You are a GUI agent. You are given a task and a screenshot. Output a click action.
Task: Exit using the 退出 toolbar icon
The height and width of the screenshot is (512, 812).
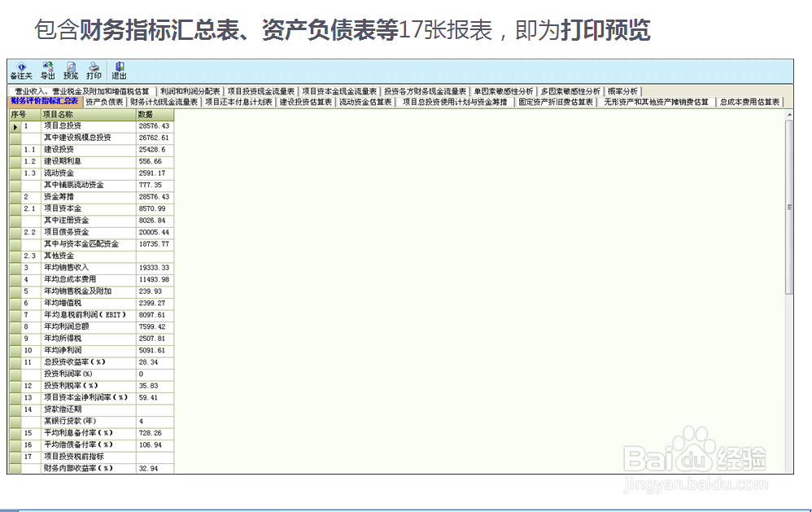(x=120, y=68)
